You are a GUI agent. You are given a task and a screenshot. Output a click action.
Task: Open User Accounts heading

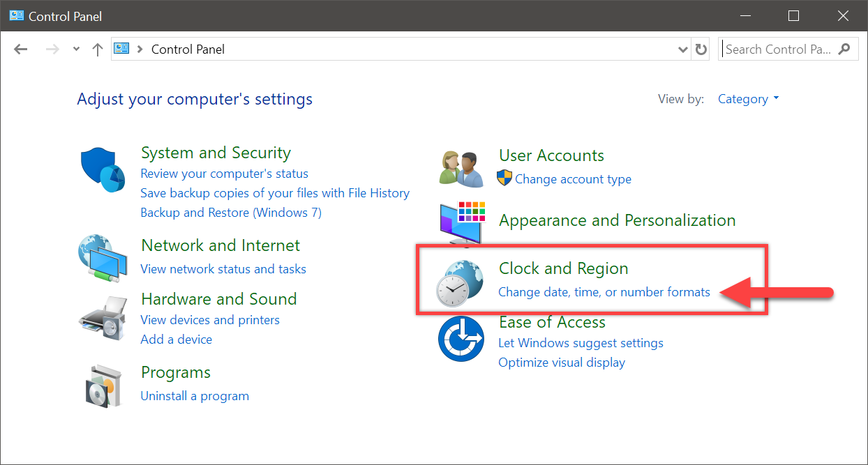(x=552, y=155)
